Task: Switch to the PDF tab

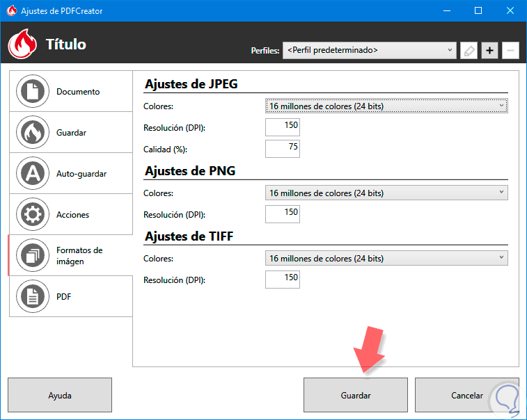Action: pos(71,296)
